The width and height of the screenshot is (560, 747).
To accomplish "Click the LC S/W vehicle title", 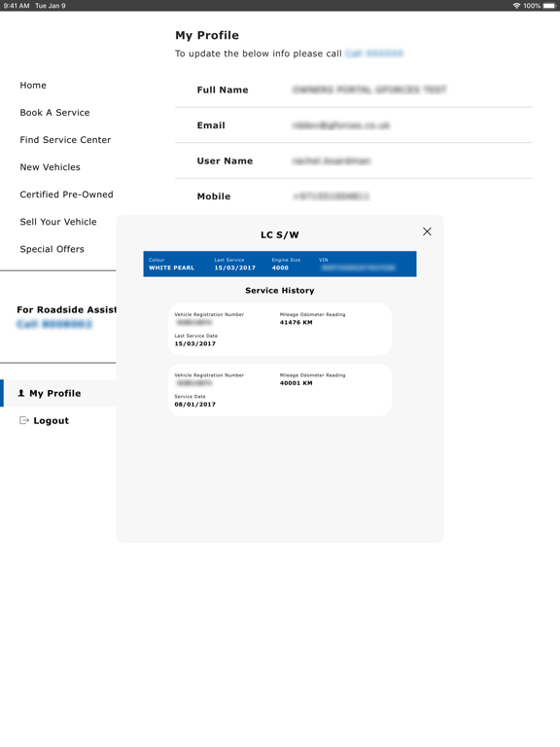I will click(x=280, y=234).
